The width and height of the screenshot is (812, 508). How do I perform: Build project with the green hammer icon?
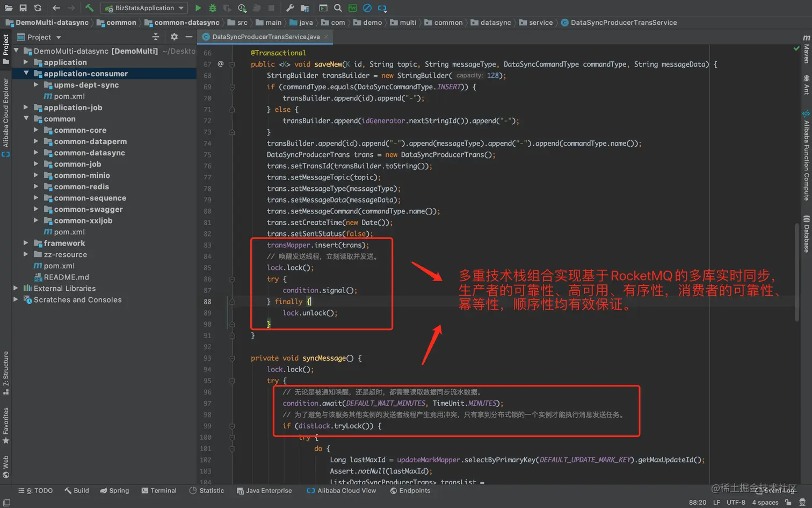coord(89,8)
